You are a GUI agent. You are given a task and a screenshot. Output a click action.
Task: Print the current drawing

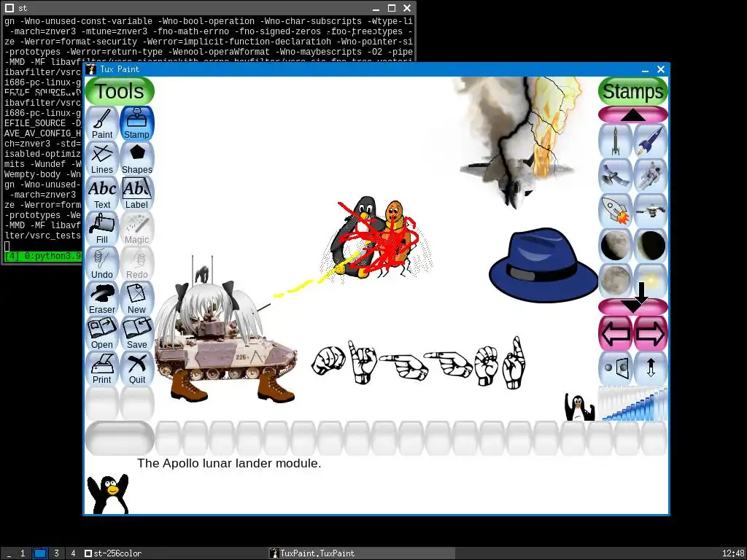pyautogui.click(x=102, y=368)
